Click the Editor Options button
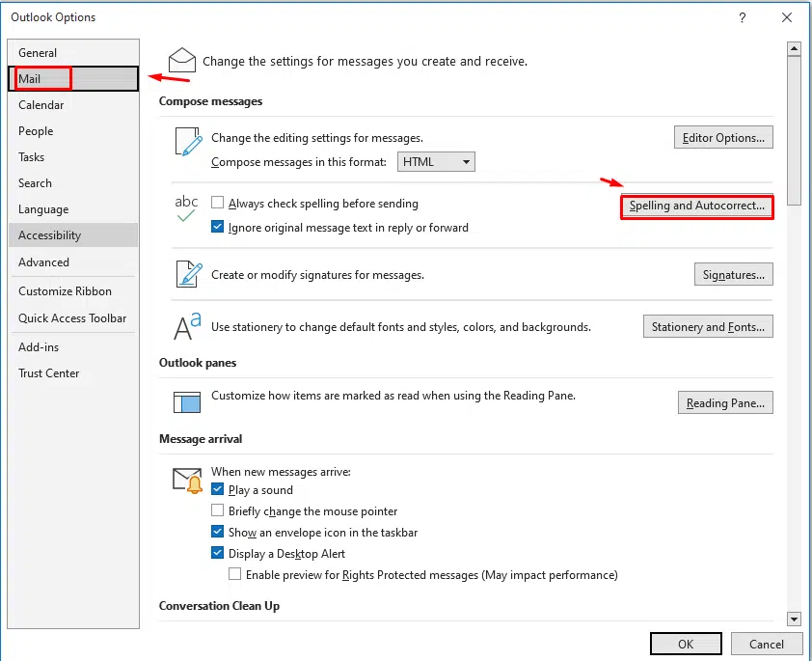Viewport: 812px width, 661px height. (723, 137)
